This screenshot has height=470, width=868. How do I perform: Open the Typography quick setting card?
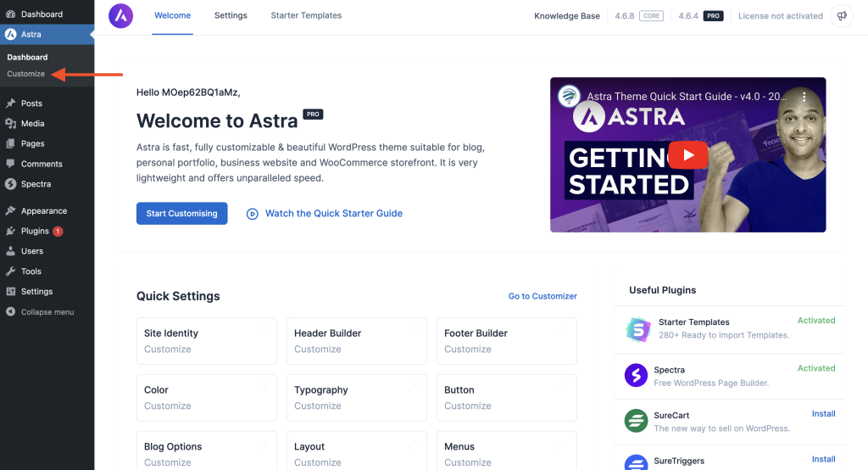(357, 397)
